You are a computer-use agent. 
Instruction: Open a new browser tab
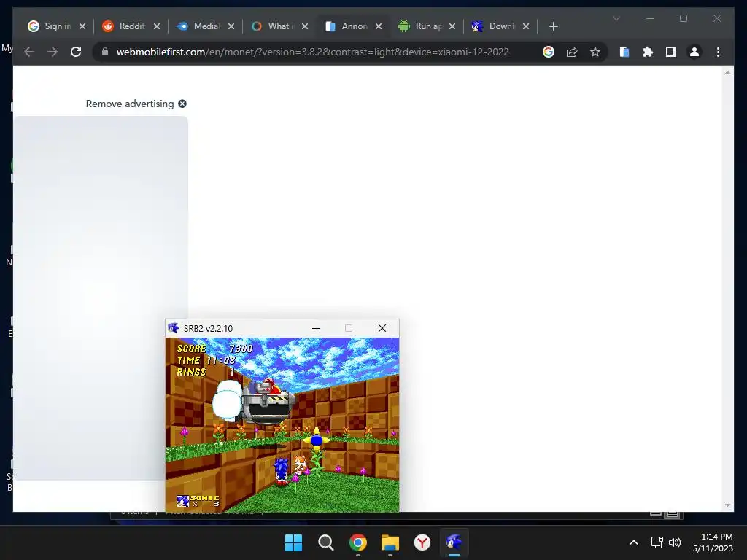(x=553, y=26)
